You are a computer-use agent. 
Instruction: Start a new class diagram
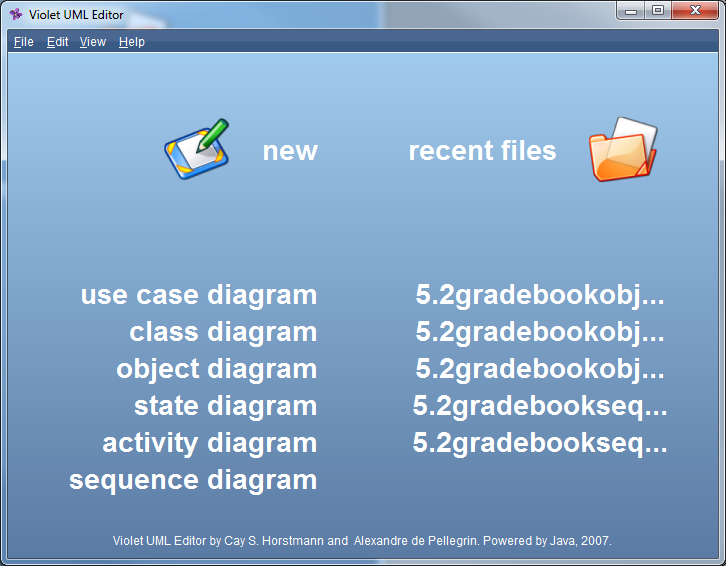(223, 332)
